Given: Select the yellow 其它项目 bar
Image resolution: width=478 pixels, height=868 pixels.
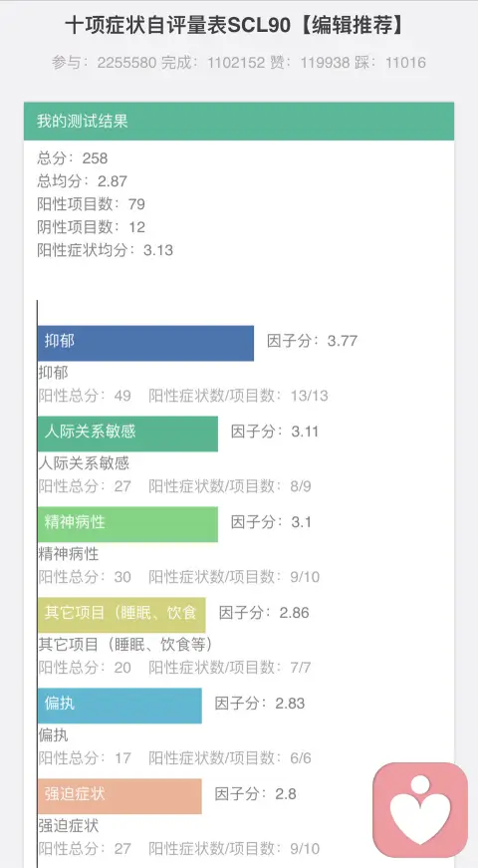Looking at the screenshot, I should [121, 615].
